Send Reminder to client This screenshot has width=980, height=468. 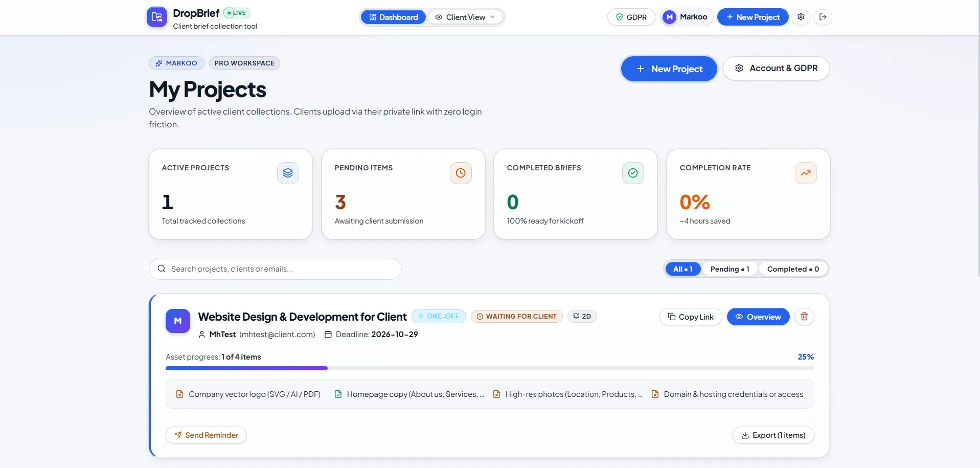[x=206, y=435]
